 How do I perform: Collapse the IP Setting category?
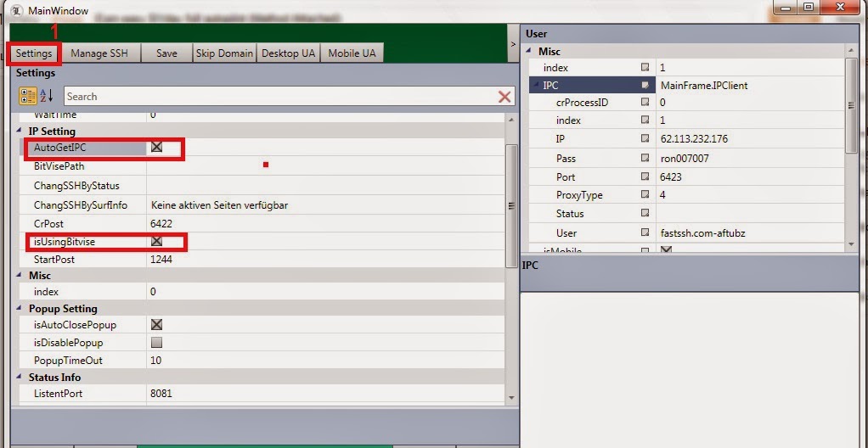20,131
